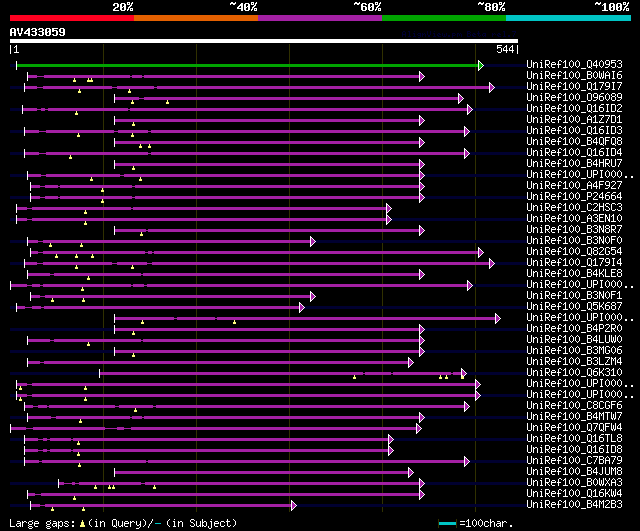Click the arrowhead ending the Q16TL8 alignment
This screenshot has height=531, width=640.
tap(391, 440)
